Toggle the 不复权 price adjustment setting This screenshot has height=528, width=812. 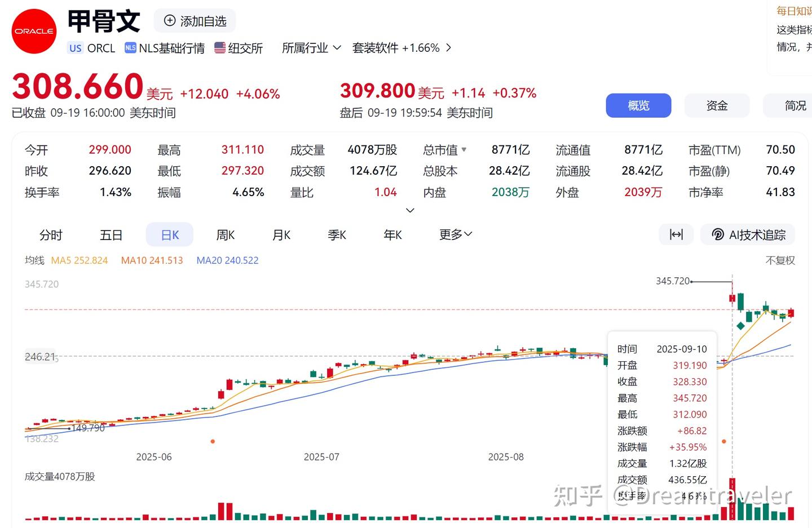780,260
